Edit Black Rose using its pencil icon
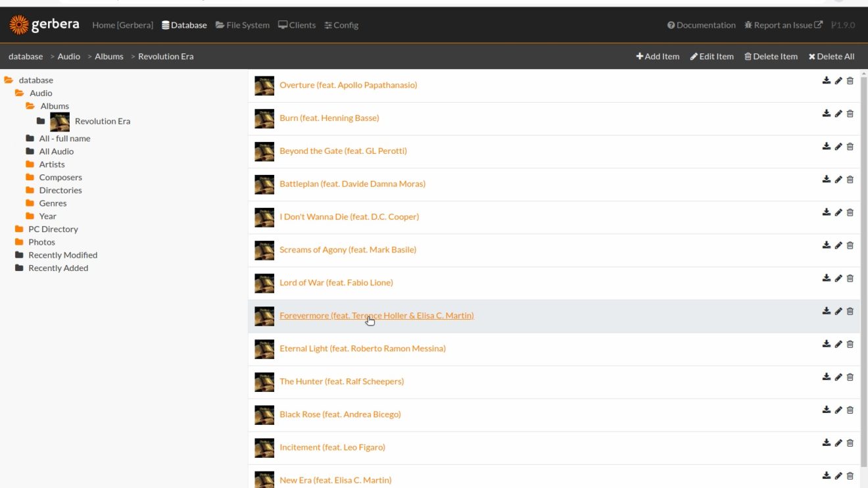The width and height of the screenshot is (868, 488). click(x=838, y=410)
